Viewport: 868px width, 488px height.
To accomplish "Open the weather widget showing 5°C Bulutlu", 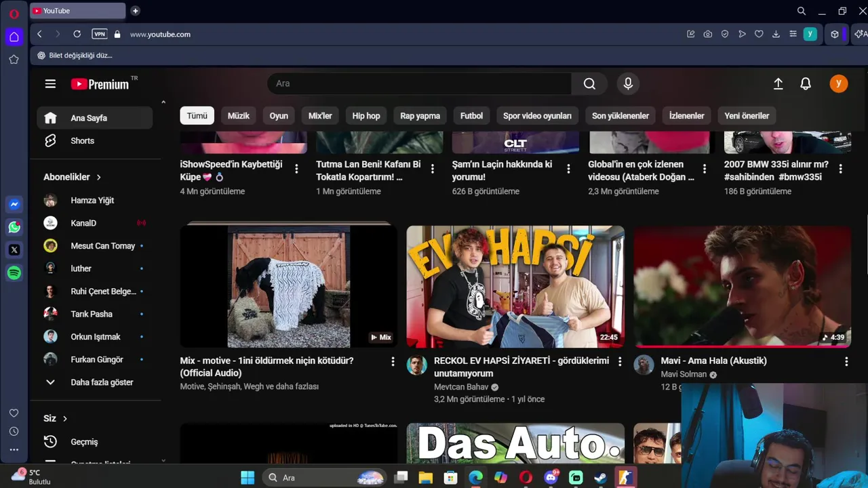I will 31,477.
